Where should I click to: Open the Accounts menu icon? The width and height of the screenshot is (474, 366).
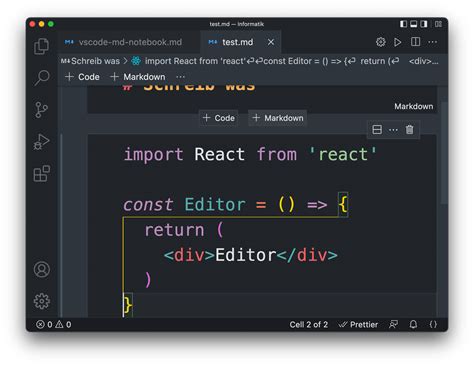42,269
